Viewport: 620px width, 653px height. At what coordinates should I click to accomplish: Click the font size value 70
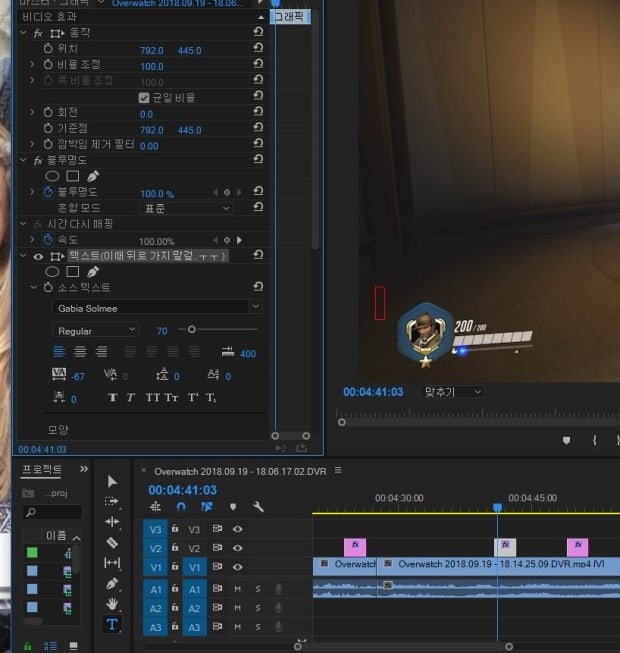click(x=162, y=331)
